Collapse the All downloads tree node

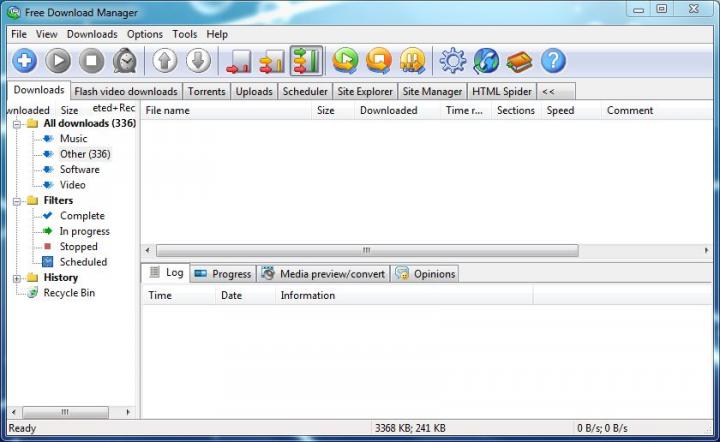17,124
